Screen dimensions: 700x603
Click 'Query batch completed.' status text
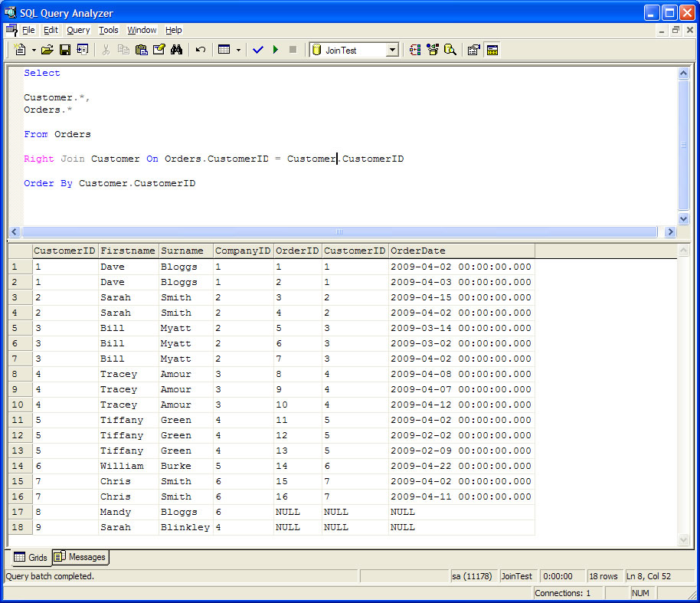click(50, 576)
